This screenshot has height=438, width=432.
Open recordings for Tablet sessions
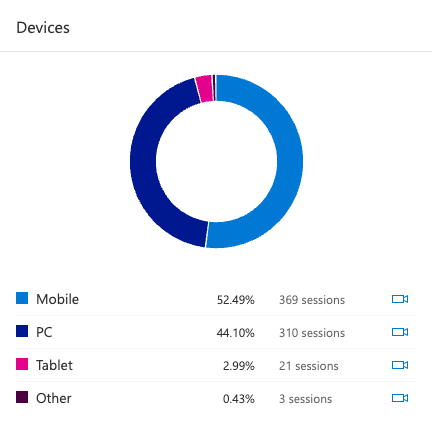tap(400, 365)
